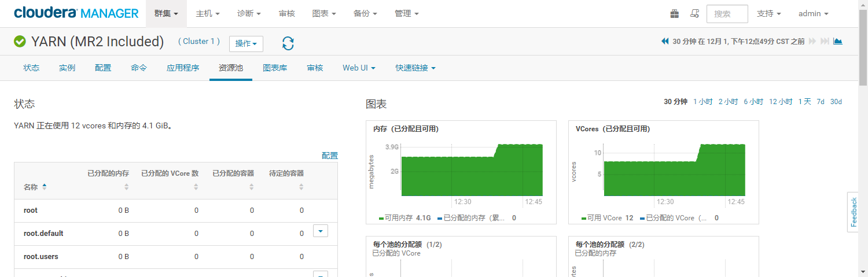Click the 可用 VCore legend entry
Image resolution: width=868 pixels, height=277 pixels.
pyautogui.click(x=608, y=218)
